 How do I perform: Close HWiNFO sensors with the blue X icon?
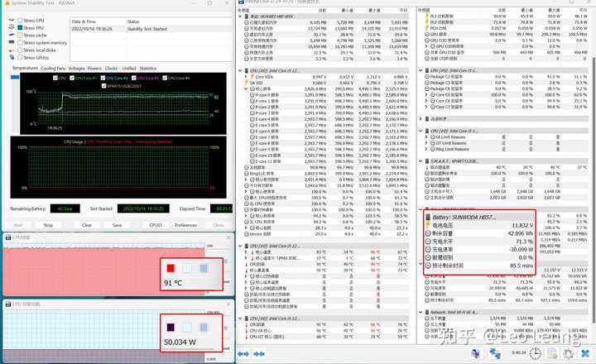click(x=585, y=352)
